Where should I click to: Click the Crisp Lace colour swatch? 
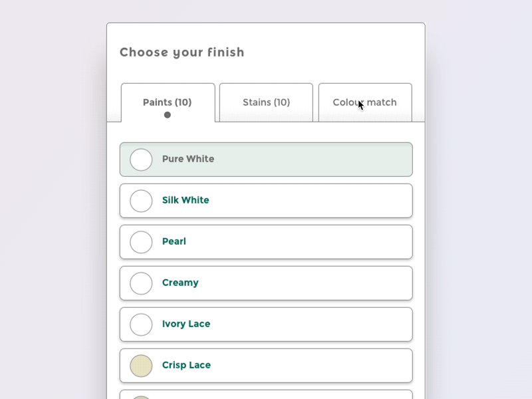[141, 365]
